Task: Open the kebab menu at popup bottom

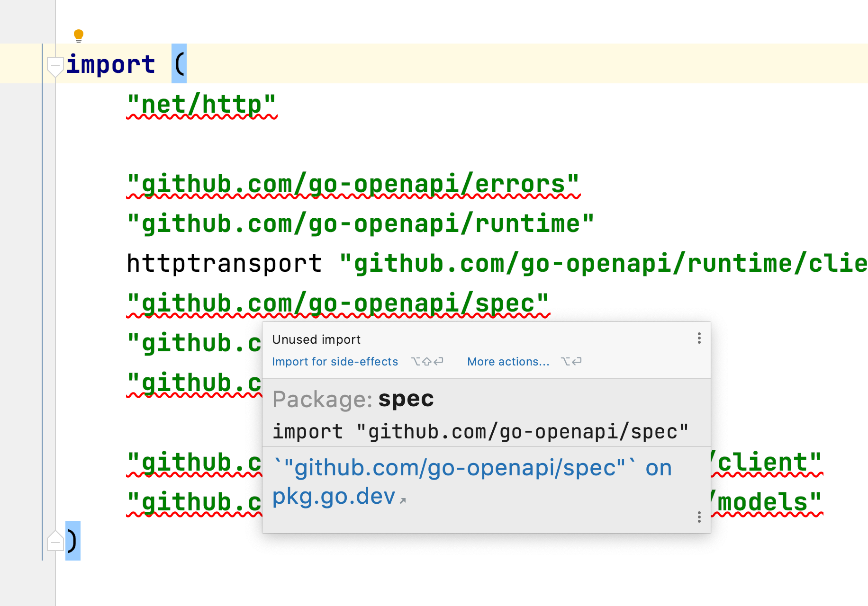Action: click(699, 518)
